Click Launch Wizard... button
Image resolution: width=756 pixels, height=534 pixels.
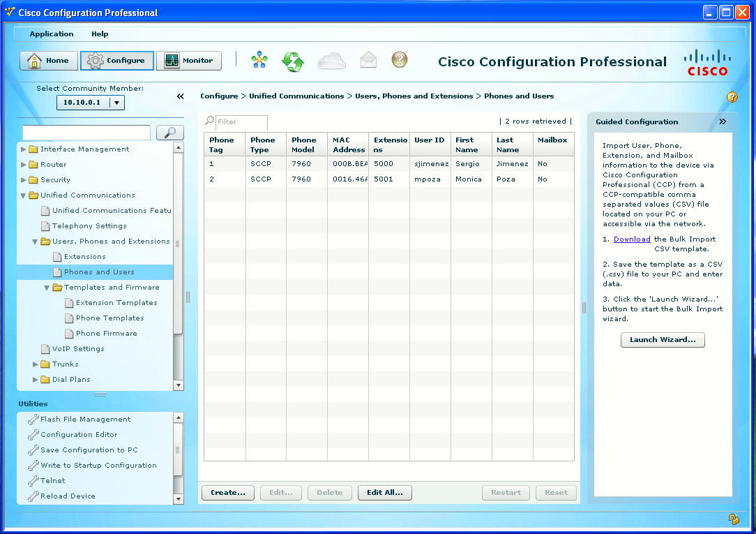[x=663, y=340]
